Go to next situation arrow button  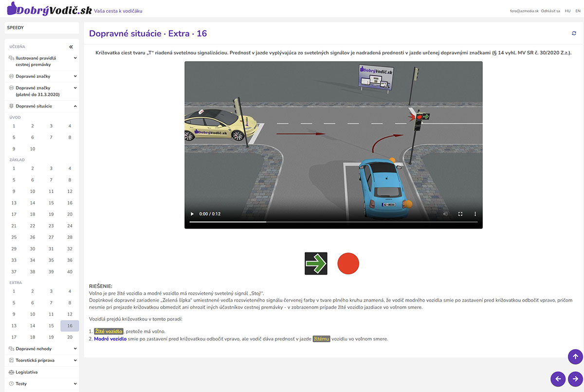[575, 379]
